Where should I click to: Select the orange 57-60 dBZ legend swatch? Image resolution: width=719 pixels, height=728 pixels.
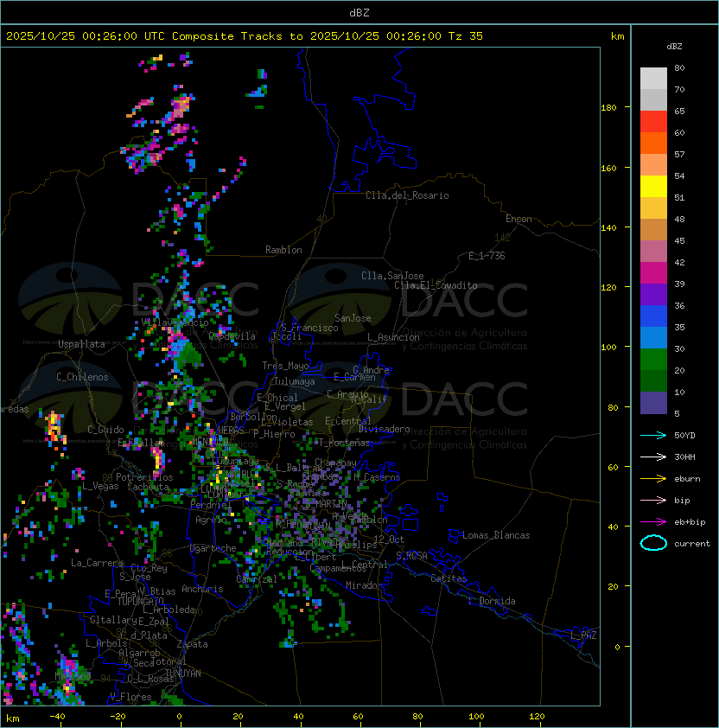click(653, 143)
